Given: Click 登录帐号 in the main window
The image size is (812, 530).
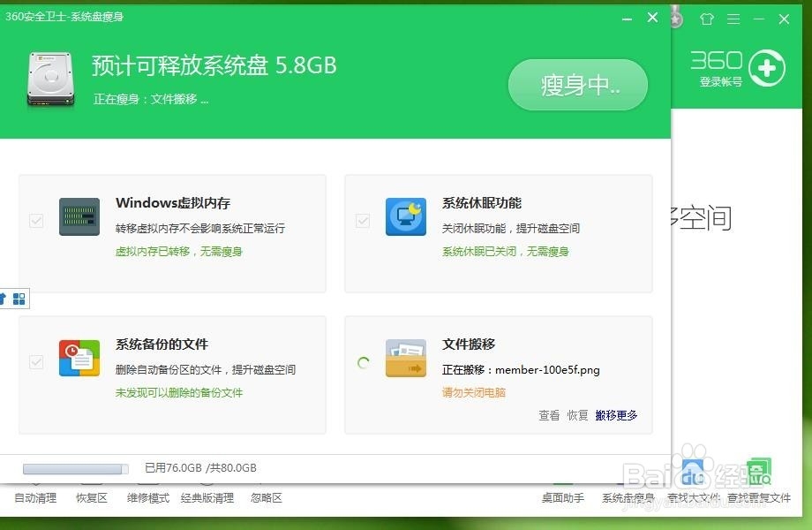Looking at the screenshot, I should [x=721, y=81].
